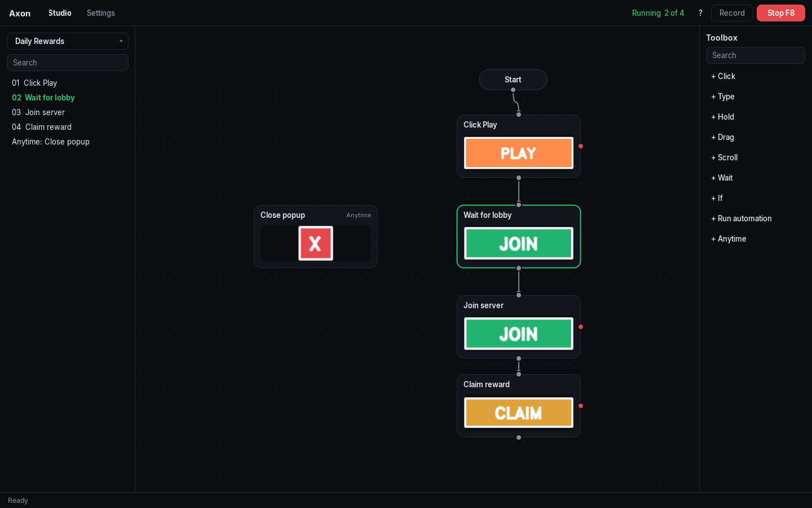The width and height of the screenshot is (812, 508).
Task: Select step 01 Click Play in list
Action: [x=68, y=83]
